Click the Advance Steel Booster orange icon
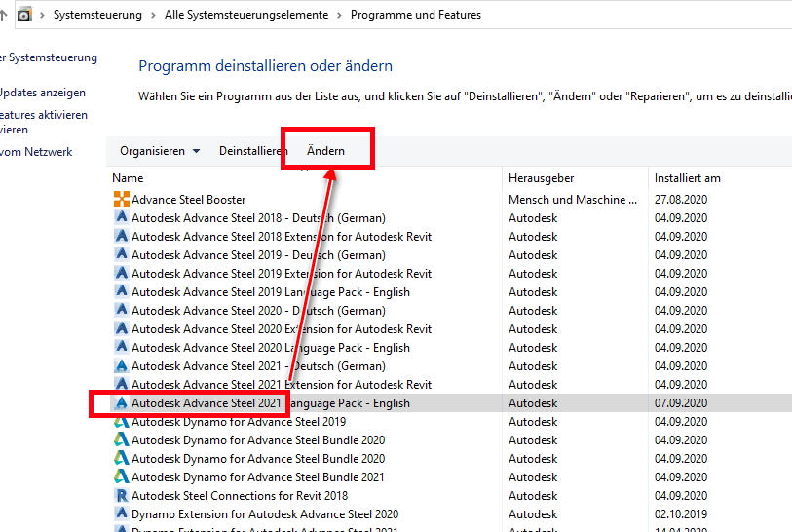The height and width of the screenshot is (532, 792). [121, 199]
